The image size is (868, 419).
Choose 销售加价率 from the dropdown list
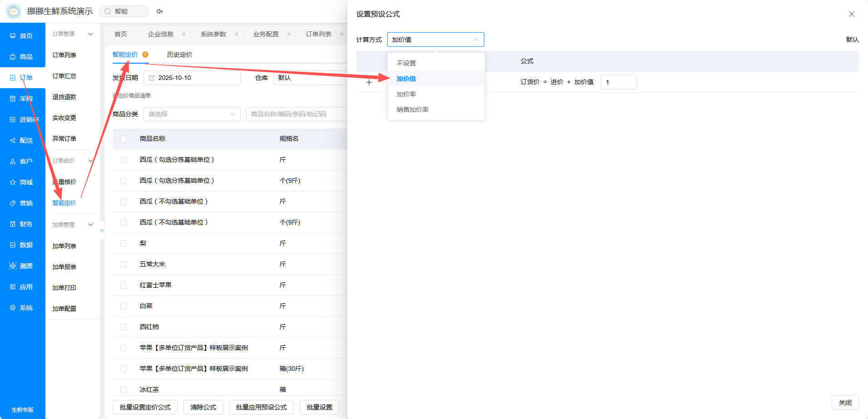click(x=436, y=110)
